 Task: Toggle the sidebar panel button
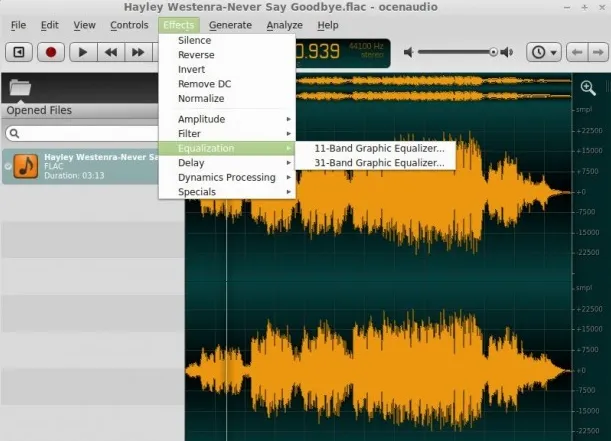click(x=19, y=52)
